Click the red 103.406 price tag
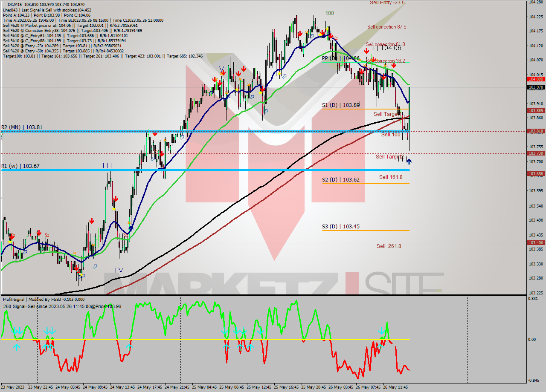 tap(536, 243)
